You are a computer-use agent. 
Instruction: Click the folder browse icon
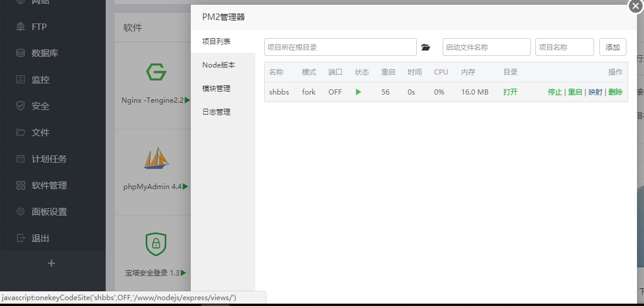click(x=426, y=48)
